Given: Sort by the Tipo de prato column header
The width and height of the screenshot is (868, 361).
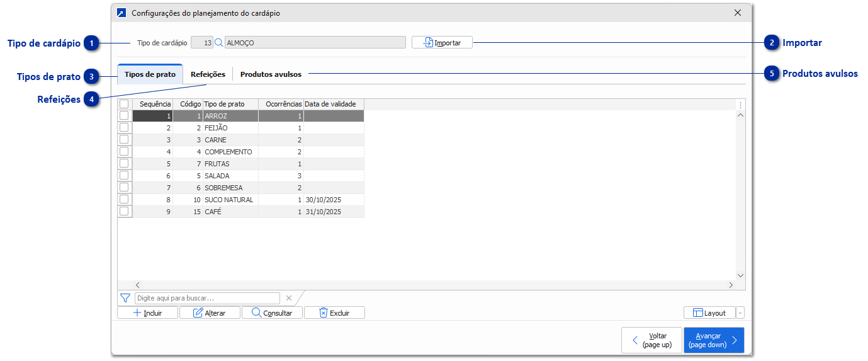Looking at the screenshot, I should point(230,104).
